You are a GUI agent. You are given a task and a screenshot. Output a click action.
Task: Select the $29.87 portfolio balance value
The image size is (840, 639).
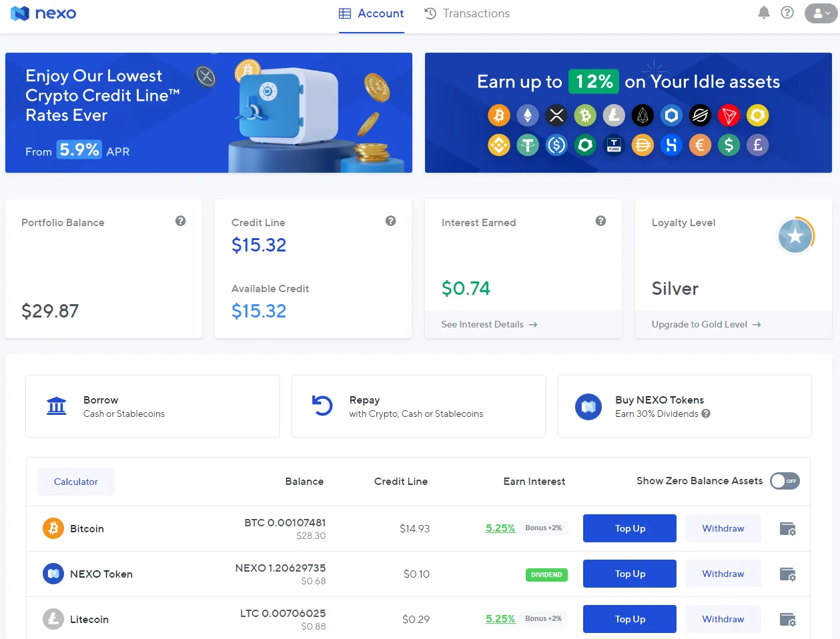point(50,311)
